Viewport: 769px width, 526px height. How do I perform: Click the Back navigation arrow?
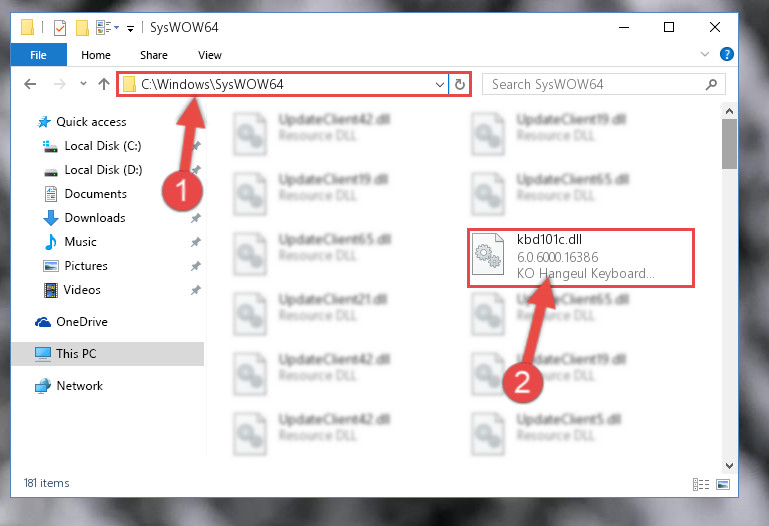click(x=30, y=84)
